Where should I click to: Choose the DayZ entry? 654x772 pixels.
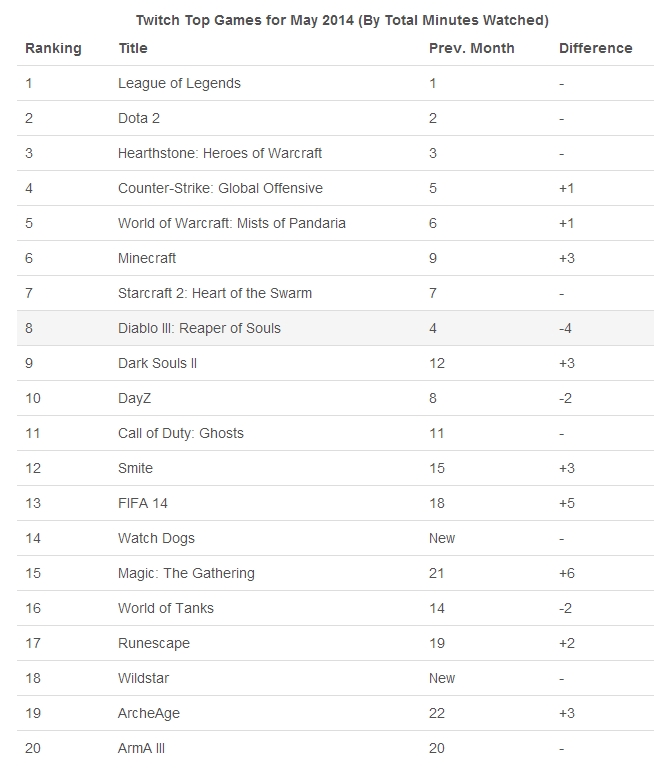[x=137, y=398]
